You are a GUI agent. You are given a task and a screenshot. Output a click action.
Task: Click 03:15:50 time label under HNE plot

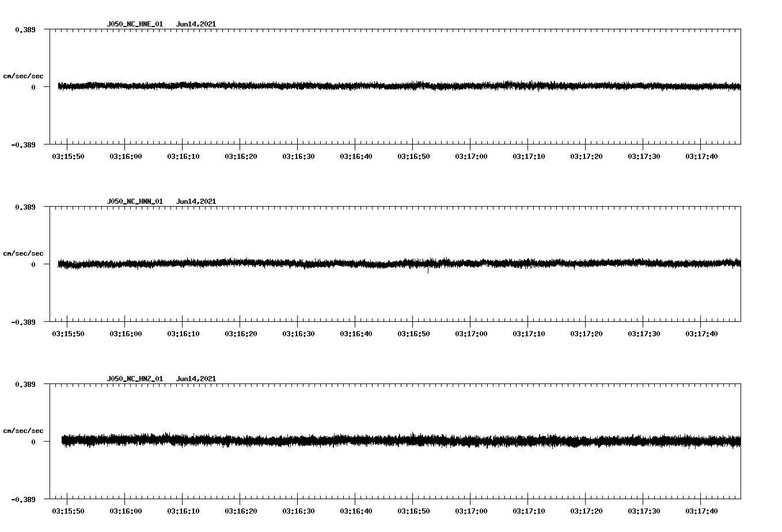coord(68,156)
